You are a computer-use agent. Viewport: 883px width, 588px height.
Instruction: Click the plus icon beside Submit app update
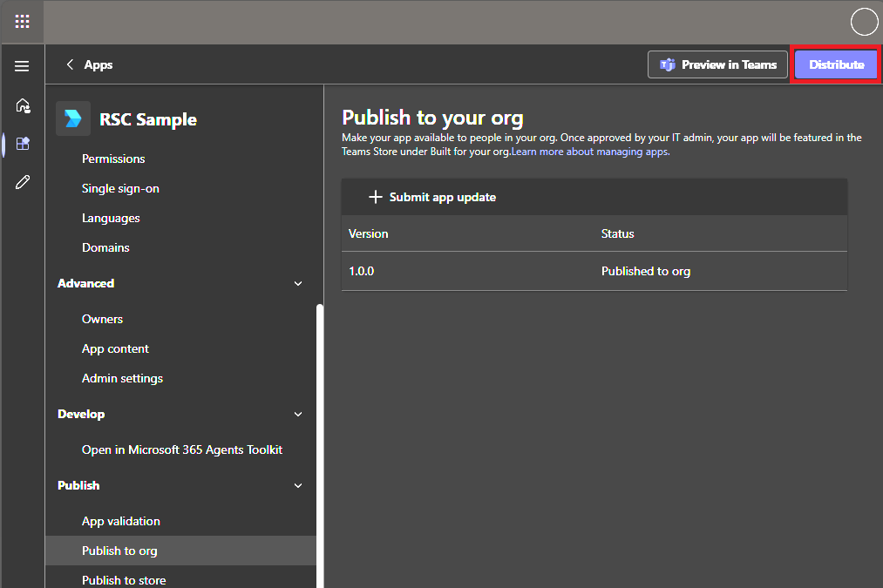pos(376,196)
